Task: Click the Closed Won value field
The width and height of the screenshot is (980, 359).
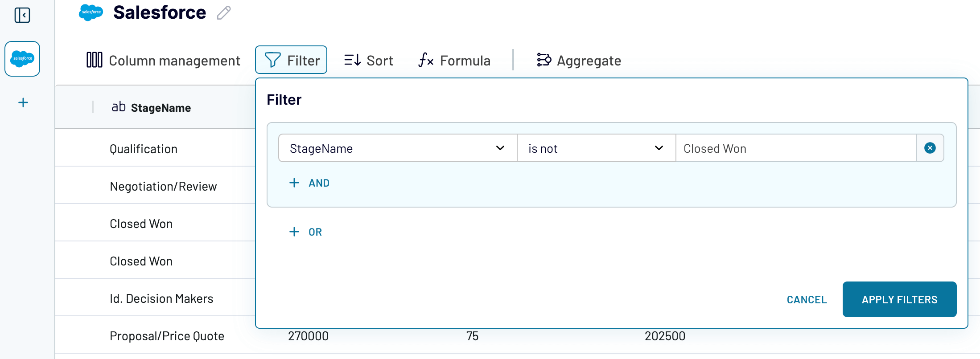Action: tap(796, 148)
